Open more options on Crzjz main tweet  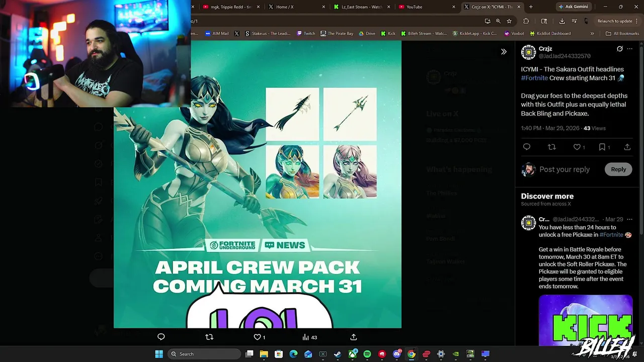629,49
